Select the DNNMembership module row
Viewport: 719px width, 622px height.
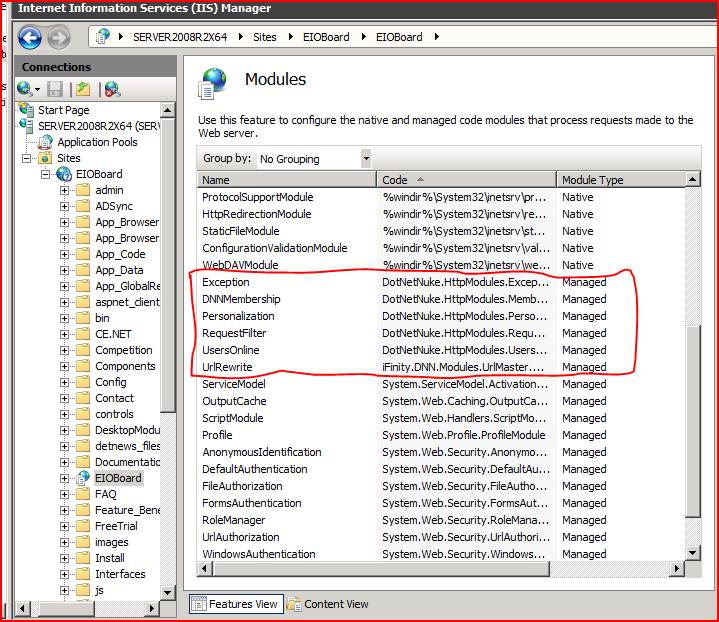[x=441, y=299]
